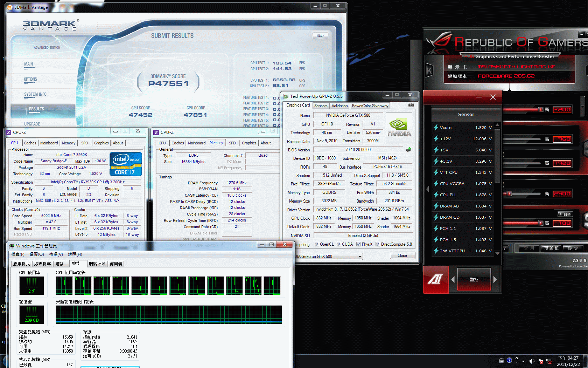Click the lightning icon beside Vcore sensor
Screen dimensions: 588x368
(436, 128)
